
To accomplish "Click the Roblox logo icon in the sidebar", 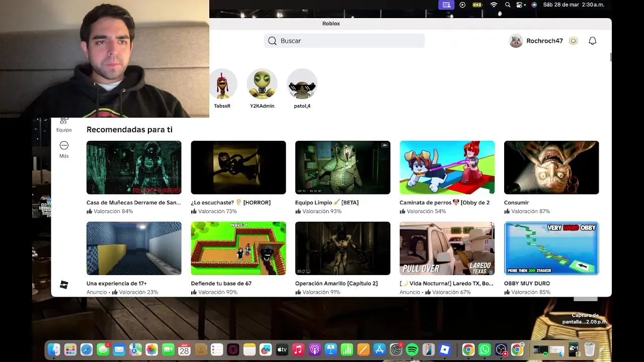I will (64, 285).
